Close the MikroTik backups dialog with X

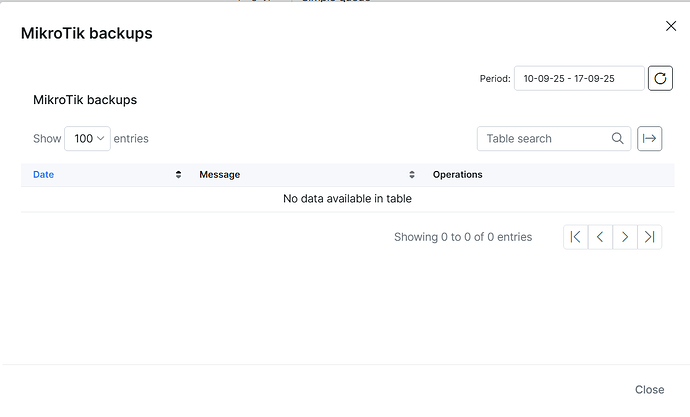point(671,26)
